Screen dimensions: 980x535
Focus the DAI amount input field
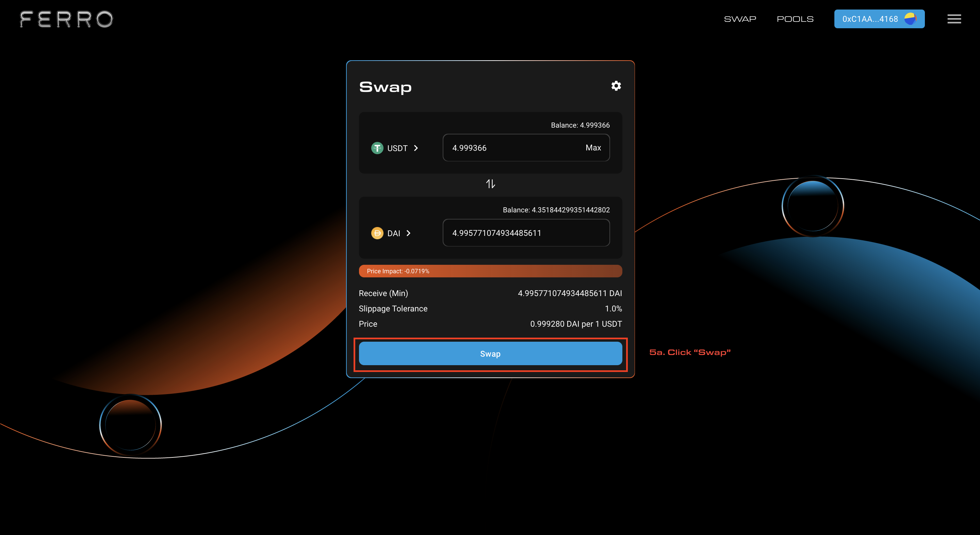click(x=526, y=232)
